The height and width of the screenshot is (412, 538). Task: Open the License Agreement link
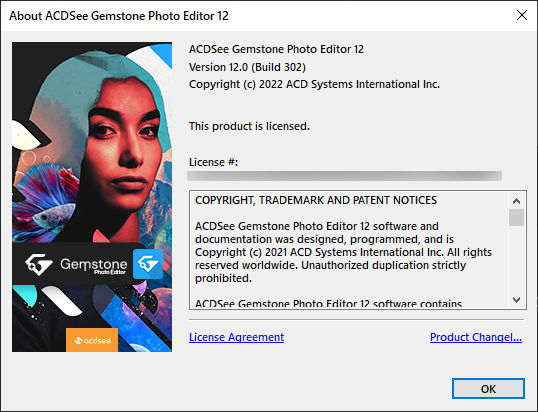[x=236, y=337]
